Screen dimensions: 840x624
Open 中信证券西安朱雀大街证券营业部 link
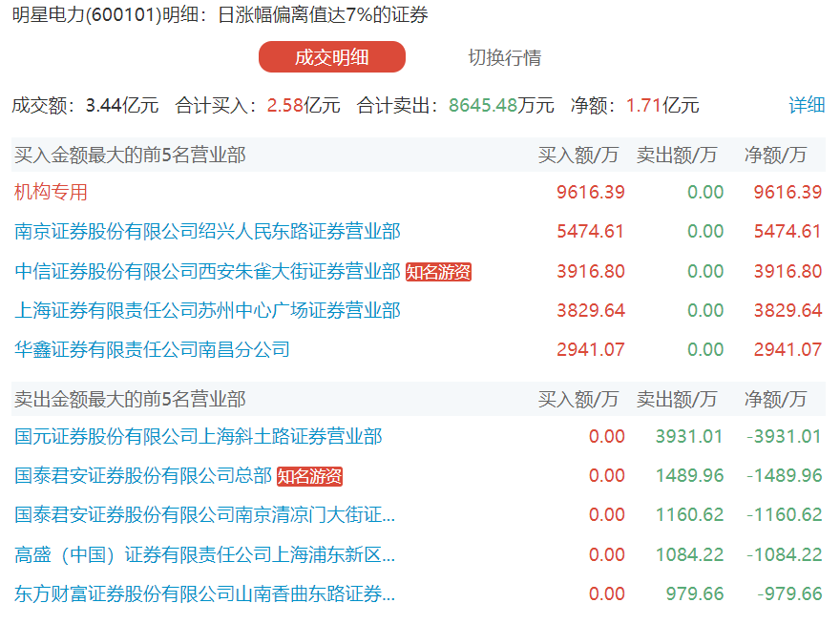(207, 271)
